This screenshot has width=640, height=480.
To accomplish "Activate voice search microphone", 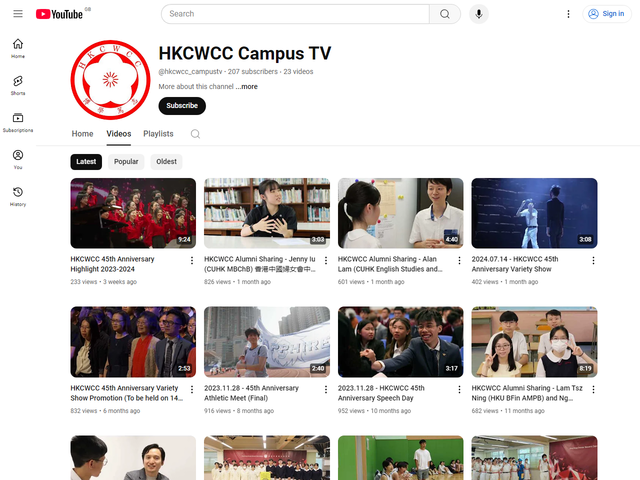I will point(480,14).
